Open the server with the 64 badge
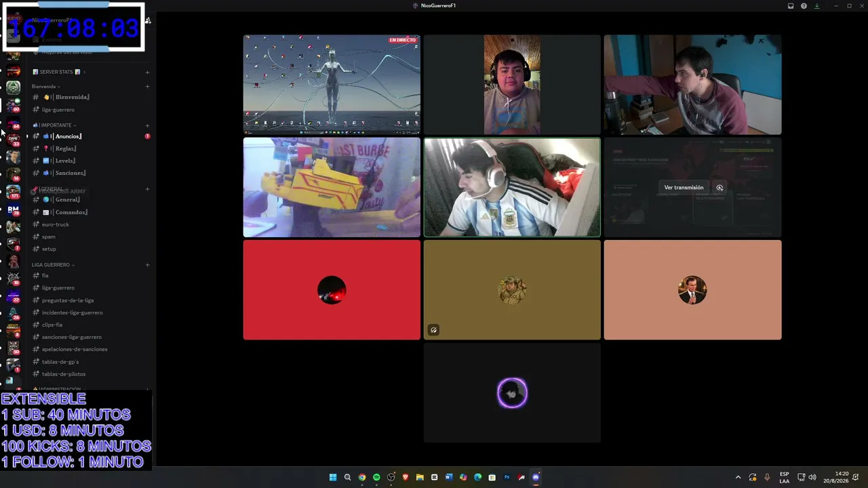868x488 pixels. 13,122
